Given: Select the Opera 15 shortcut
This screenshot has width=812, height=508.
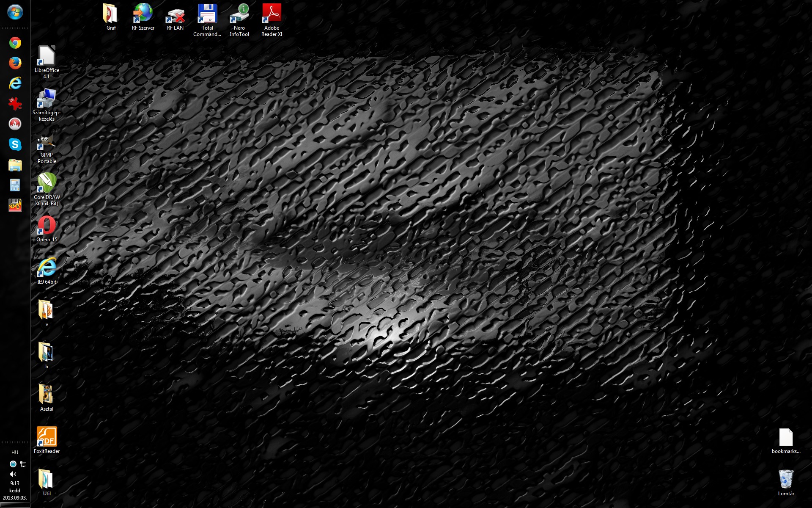Looking at the screenshot, I should pos(47,229).
